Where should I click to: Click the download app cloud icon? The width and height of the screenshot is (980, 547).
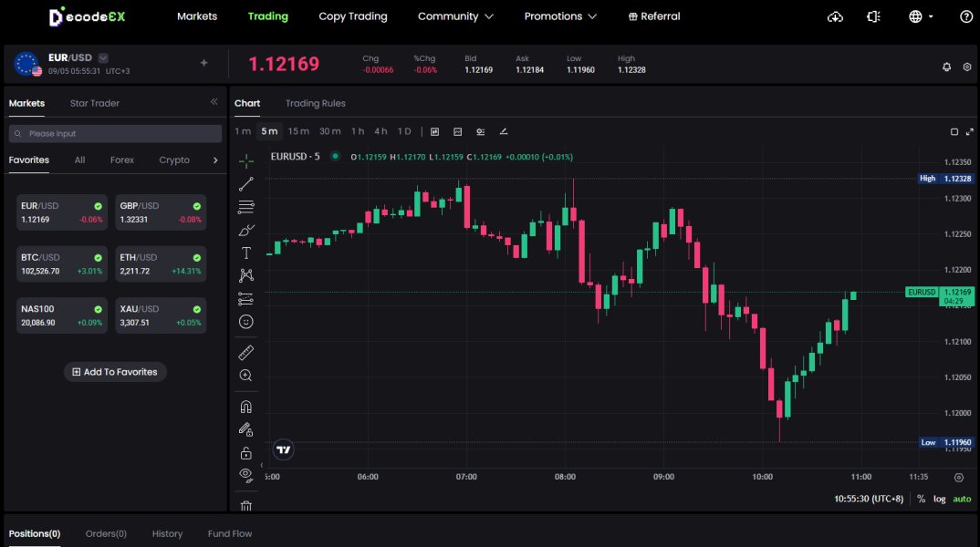(835, 16)
